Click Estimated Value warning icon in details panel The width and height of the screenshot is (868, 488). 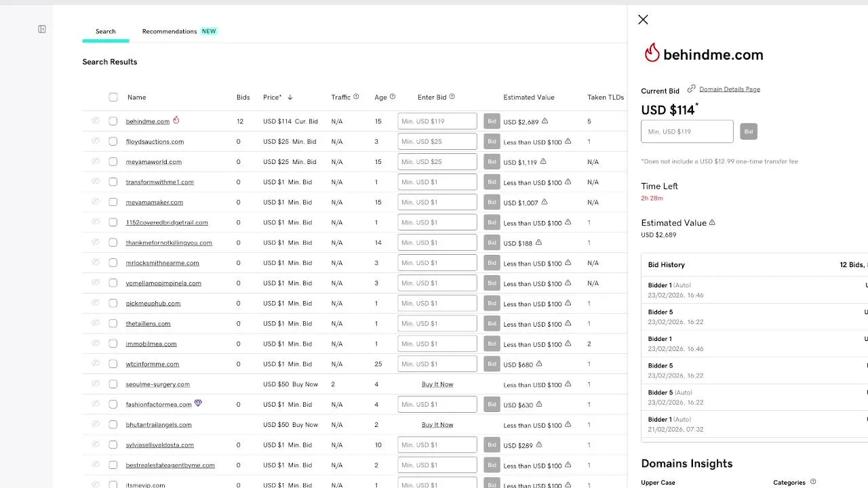pyautogui.click(x=712, y=222)
